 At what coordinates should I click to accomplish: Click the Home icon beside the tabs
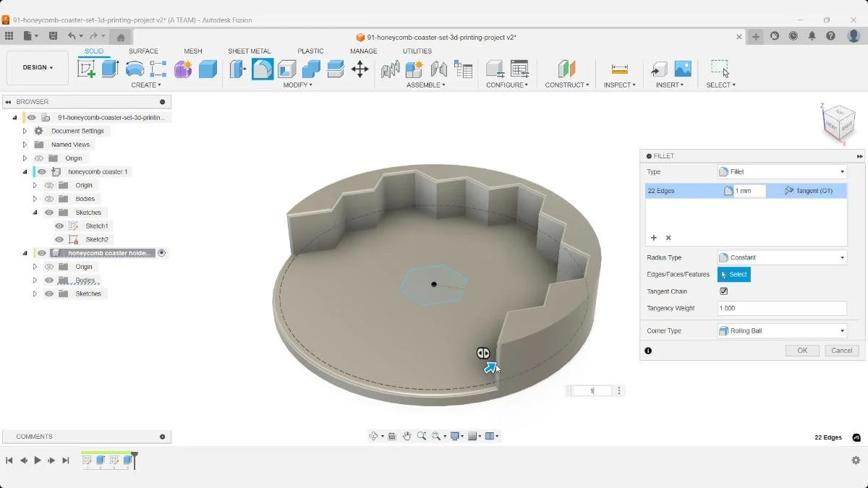[121, 37]
